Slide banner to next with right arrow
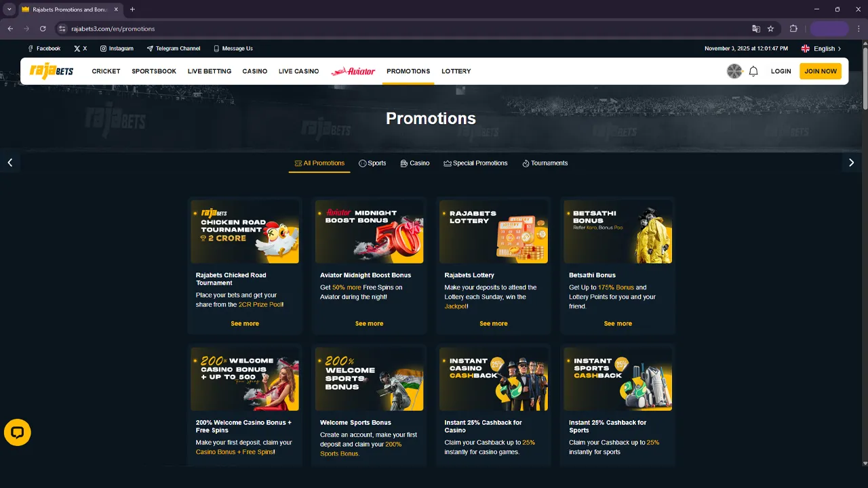 click(851, 163)
